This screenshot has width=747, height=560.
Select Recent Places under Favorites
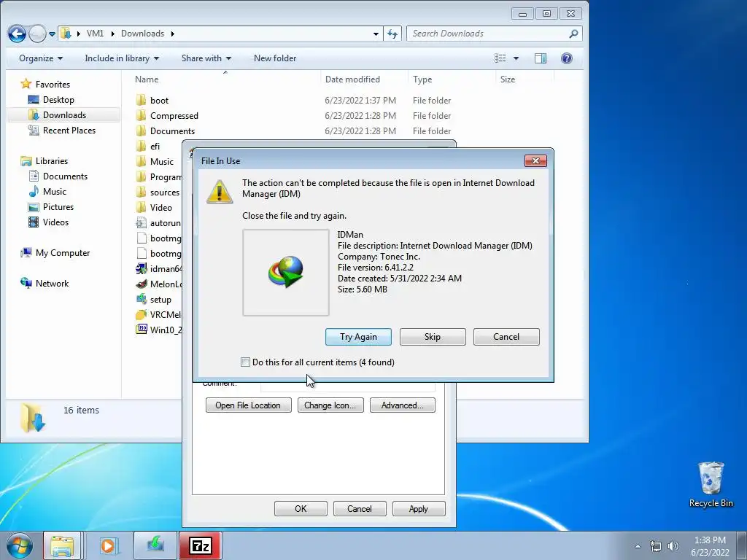pos(62,130)
